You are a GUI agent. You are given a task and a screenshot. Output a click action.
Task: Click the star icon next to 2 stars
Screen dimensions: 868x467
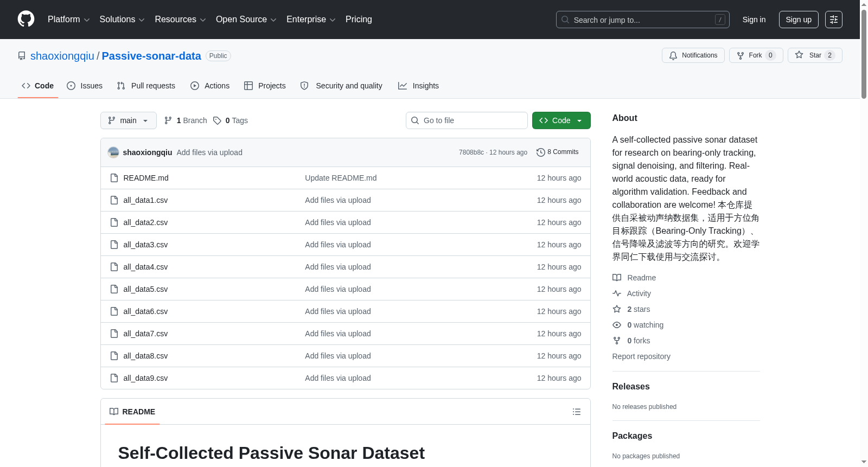point(617,309)
